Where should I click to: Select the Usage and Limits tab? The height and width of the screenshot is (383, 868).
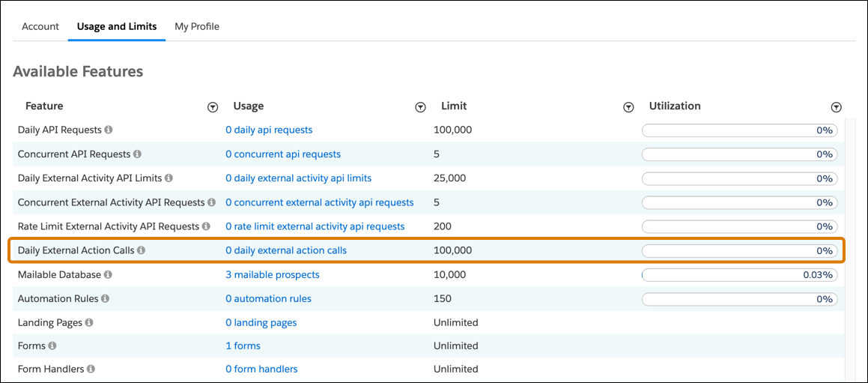(117, 26)
